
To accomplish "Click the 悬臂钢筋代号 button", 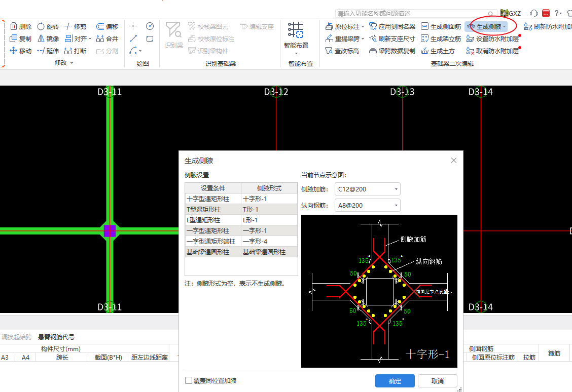I will [56, 337].
